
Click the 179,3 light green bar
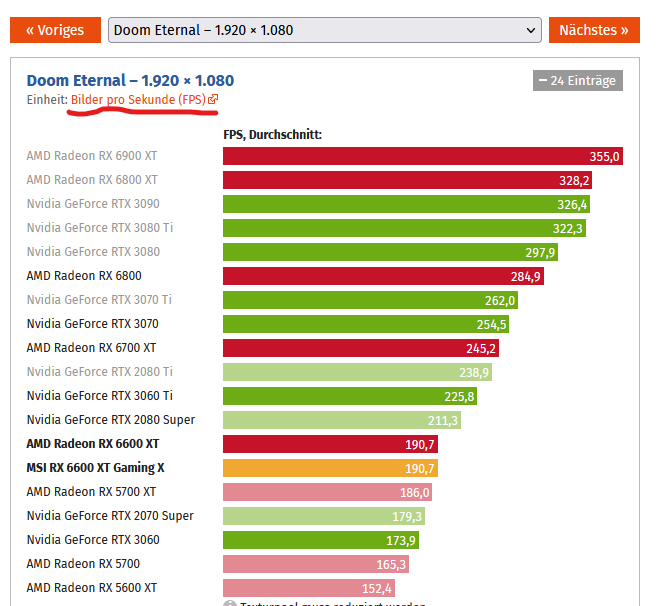click(324, 516)
